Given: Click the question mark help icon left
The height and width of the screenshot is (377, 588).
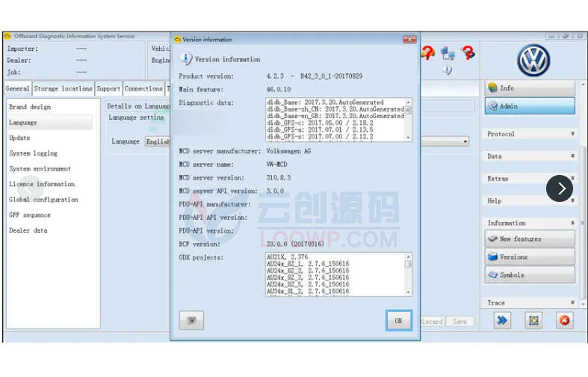Looking at the screenshot, I should (x=427, y=52).
